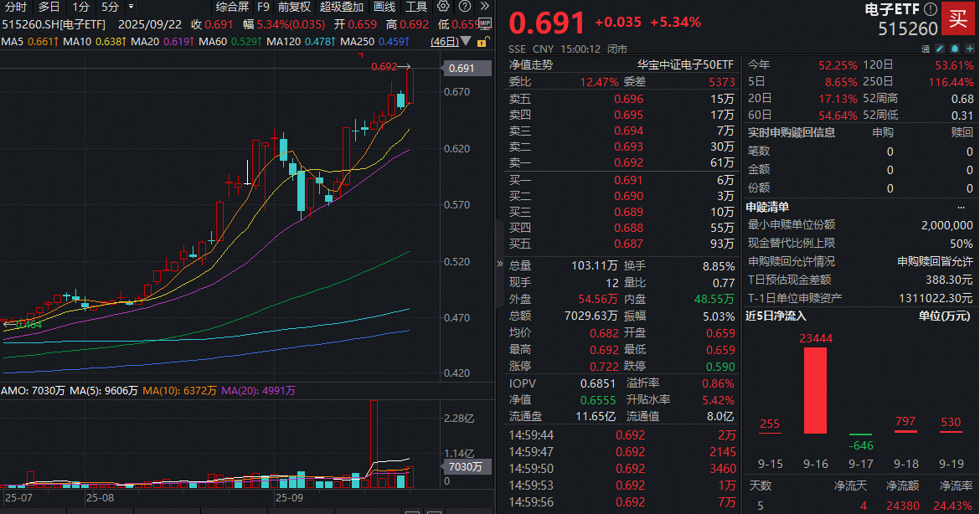Set a price alert via the bell icon

point(955,49)
